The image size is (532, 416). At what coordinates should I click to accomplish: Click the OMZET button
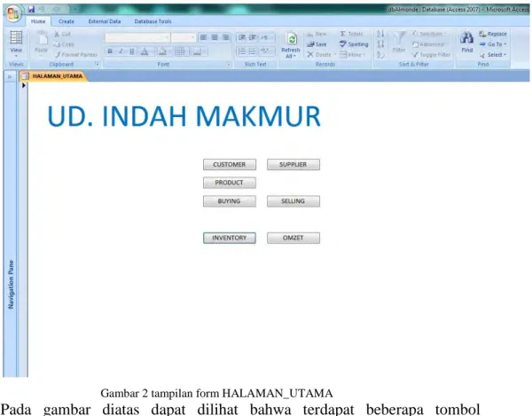pyautogui.click(x=293, y=238)
